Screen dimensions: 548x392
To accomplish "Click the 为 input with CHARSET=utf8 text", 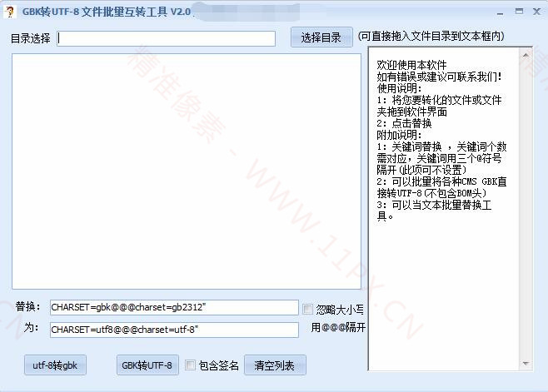I will coord(174,330).
